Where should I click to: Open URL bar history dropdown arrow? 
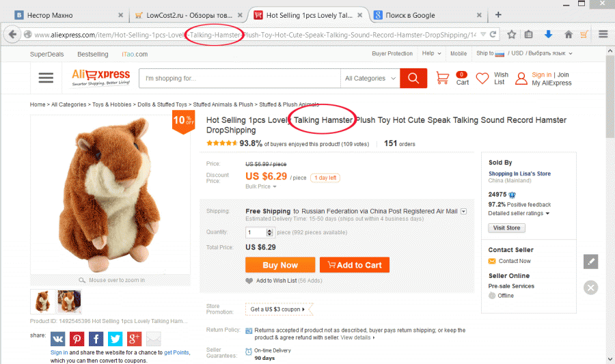pyautogui.click(x=483, y=34)
